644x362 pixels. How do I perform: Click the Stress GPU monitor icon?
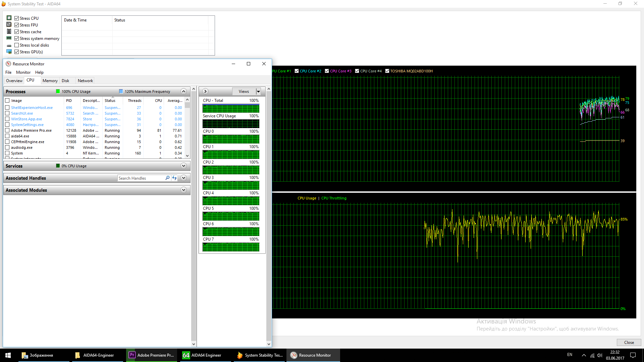[9, 52]
